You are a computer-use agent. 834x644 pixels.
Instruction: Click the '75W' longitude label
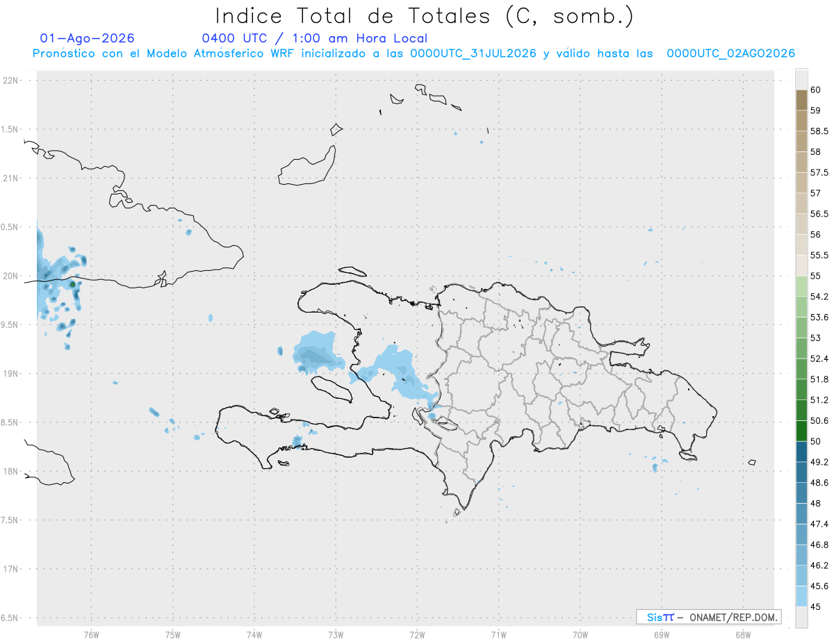click(173, 634)
